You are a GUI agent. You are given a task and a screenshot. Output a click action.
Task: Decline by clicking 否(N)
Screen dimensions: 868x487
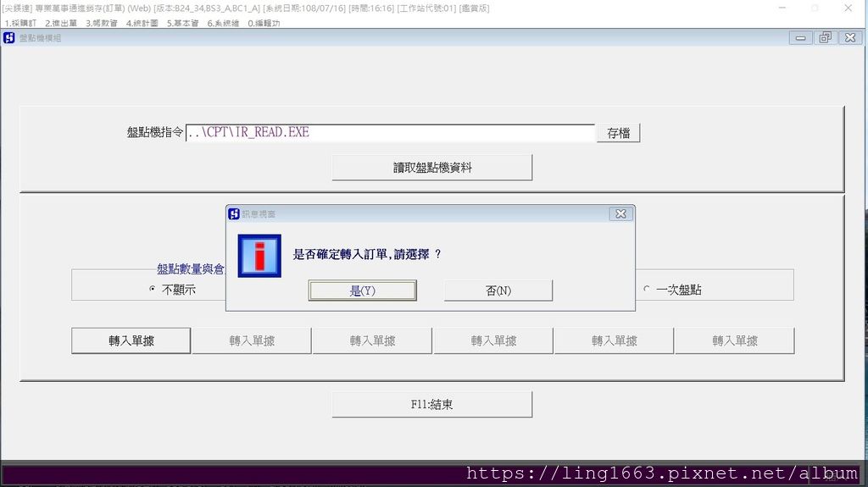click(x=498, y=291)
